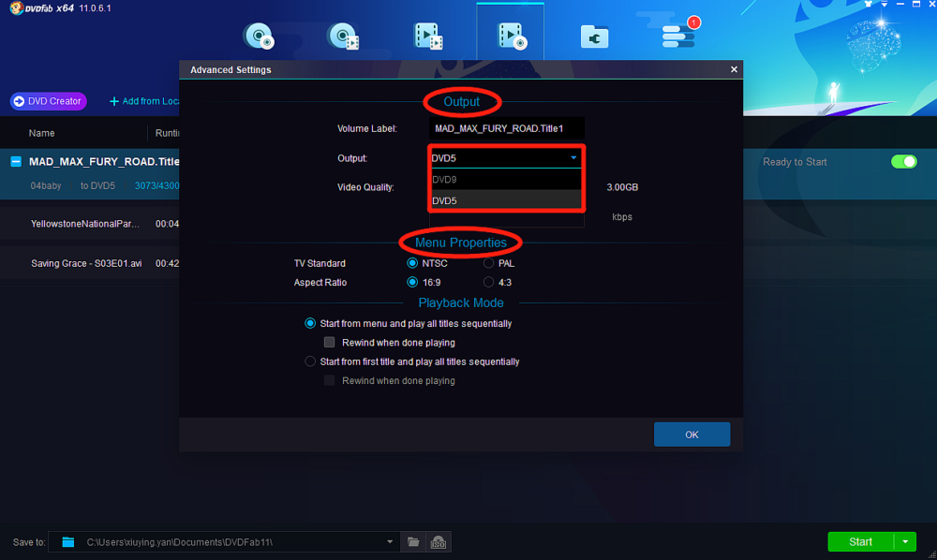Viewport: 937px width, 560px height.
Task: Open the Copy module icon
Action: point(259,36)
